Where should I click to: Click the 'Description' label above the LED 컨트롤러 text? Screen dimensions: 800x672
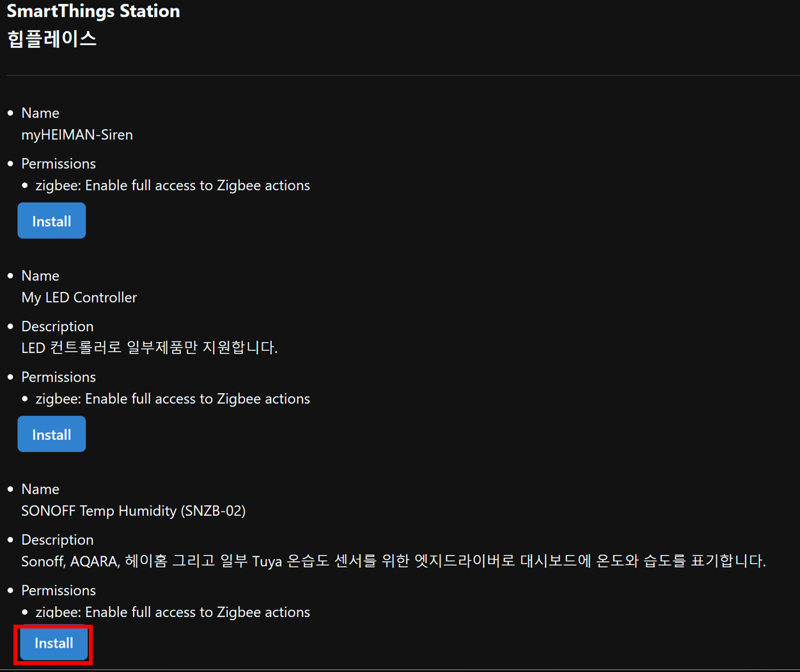click(x=57, y=326)
